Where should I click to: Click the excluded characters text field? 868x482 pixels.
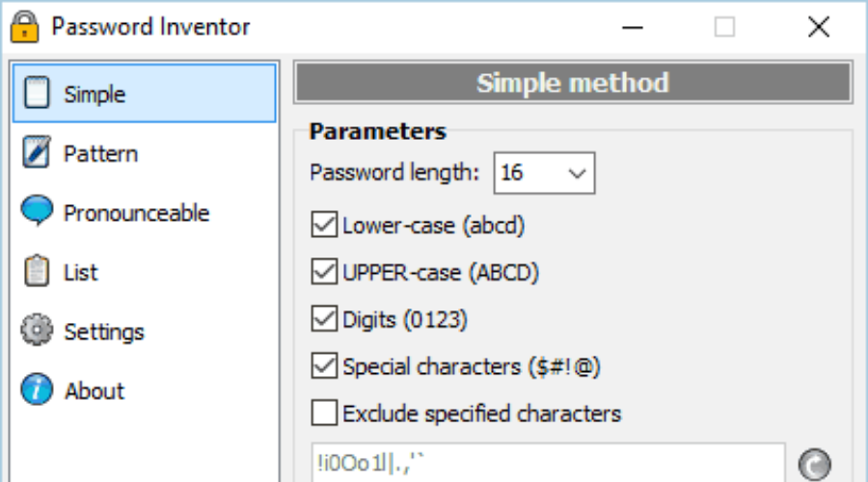pyautogui.click(x=548, y=463)
